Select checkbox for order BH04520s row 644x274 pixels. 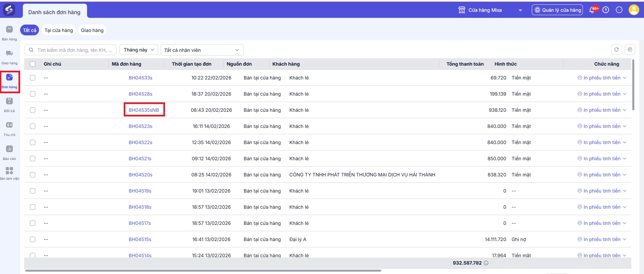click(x=33, y=175)
